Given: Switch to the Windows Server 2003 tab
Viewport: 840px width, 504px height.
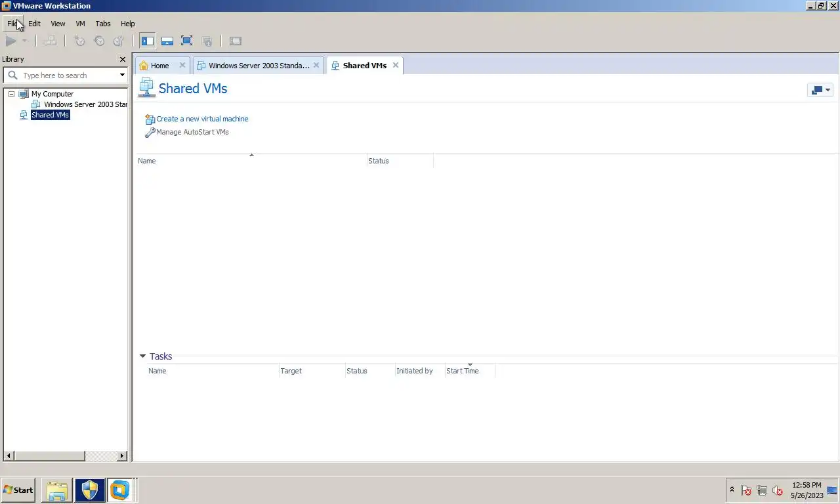Looking at the screenshot, I should (259, 66).
